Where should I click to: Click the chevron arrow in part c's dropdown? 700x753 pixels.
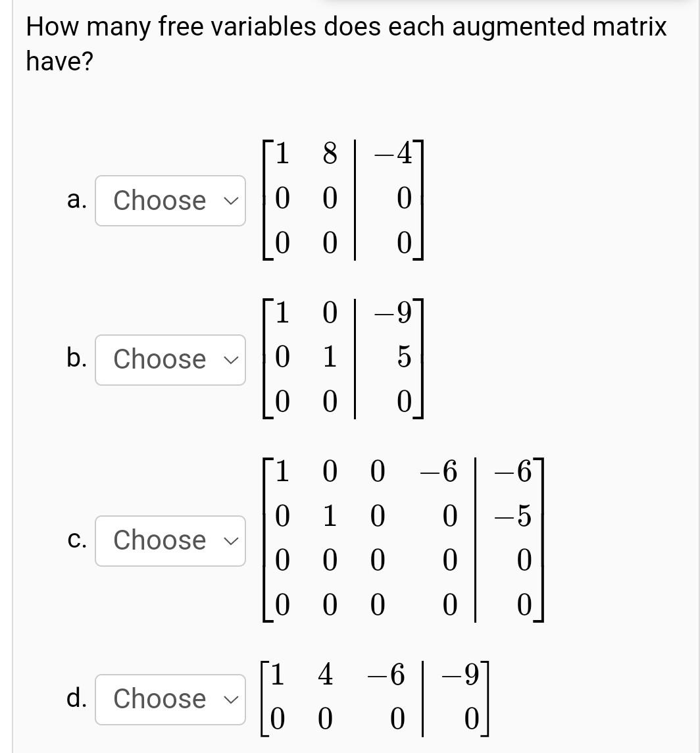click(x=232, y=540)
